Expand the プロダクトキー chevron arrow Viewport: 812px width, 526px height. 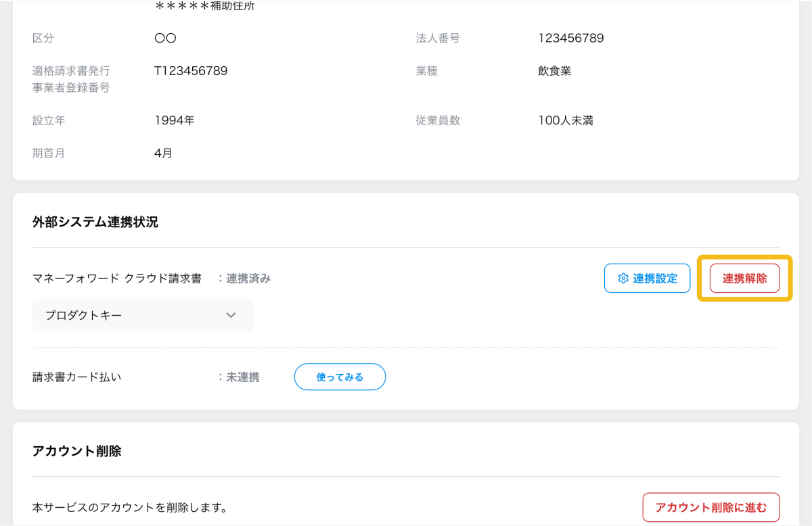[x=231, y=315]
